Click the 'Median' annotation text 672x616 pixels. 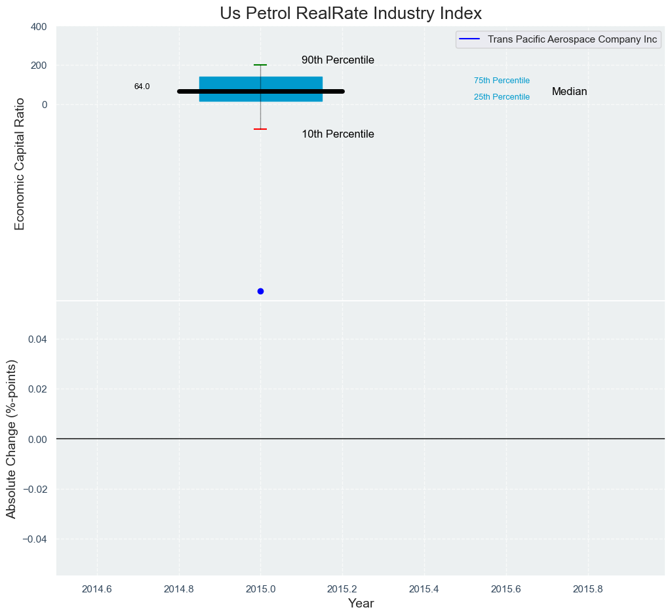click(569, 92)
